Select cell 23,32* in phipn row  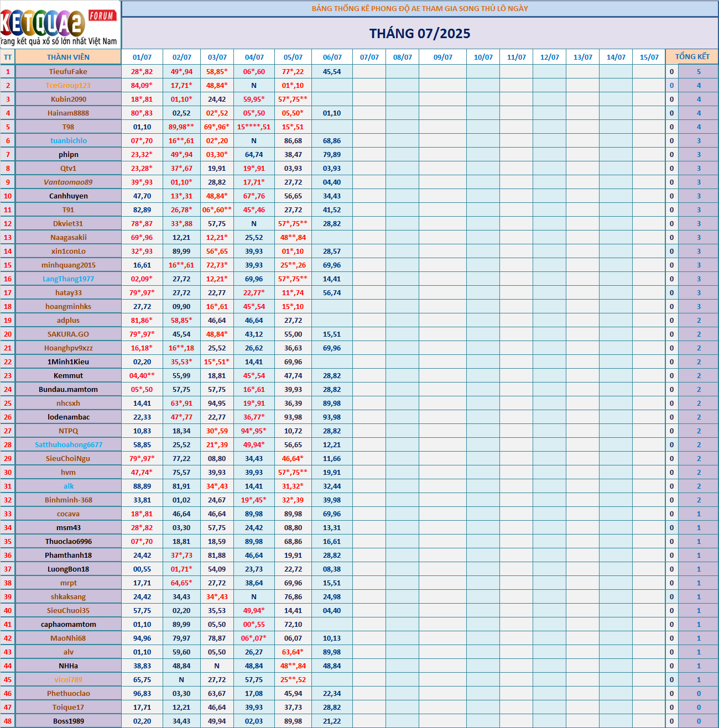(142, 154)
